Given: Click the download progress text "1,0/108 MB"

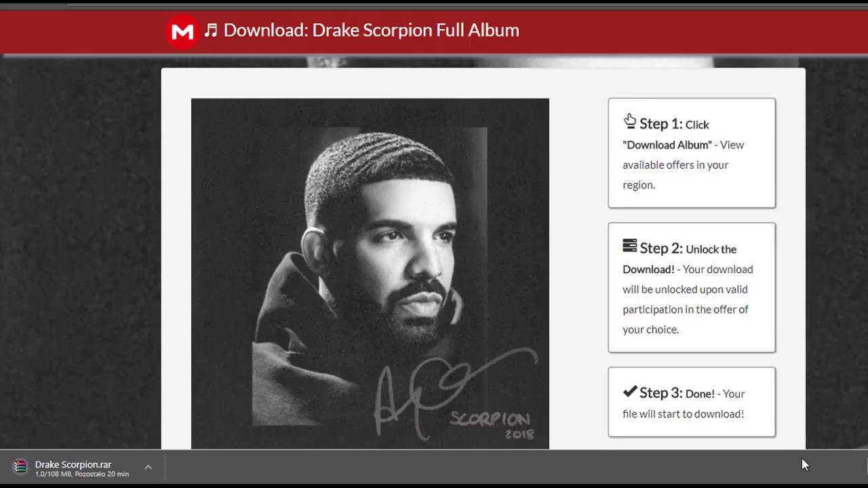Looking at the screenshot, I should pyautogui.click(x=54, y=474).
